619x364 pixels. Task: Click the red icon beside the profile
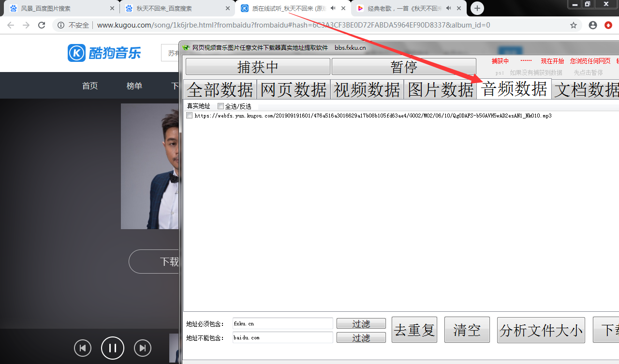click(x=608, y=25)
